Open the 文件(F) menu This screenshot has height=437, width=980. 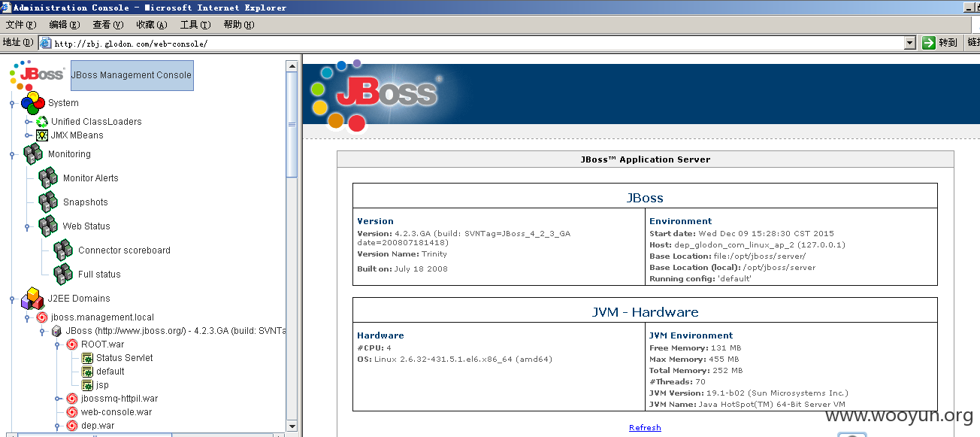(21, 25)
